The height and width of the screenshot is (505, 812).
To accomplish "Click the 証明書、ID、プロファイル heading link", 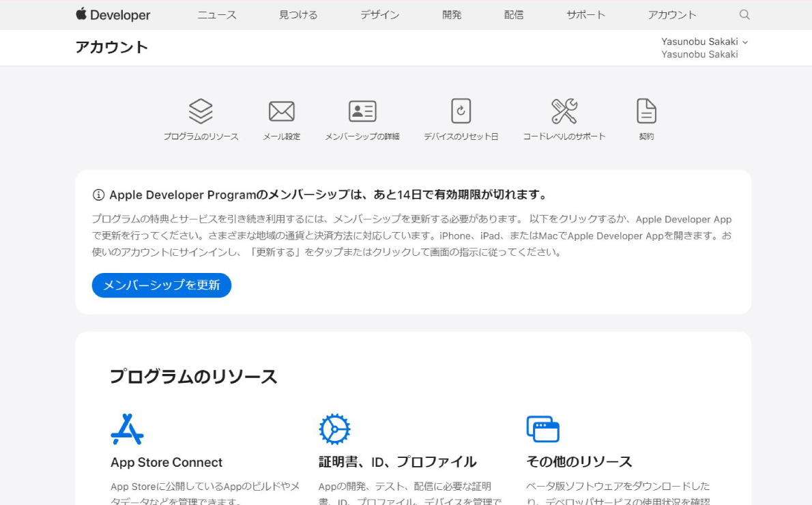I will 397,462.
